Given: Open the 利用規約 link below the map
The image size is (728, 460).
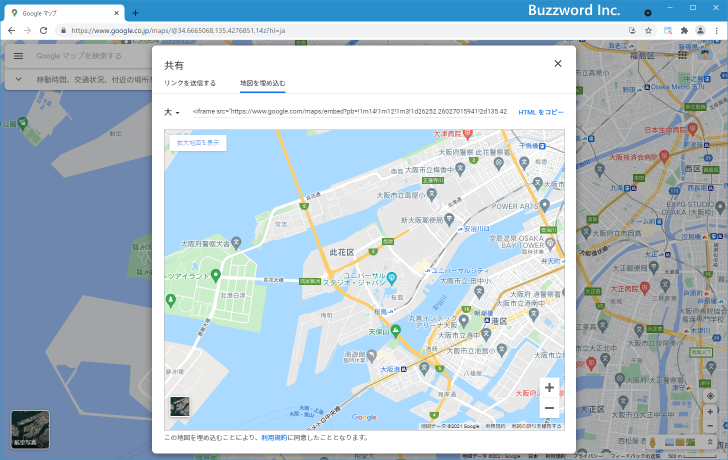Looking at the screenshot, I should [x=274, y=437].
